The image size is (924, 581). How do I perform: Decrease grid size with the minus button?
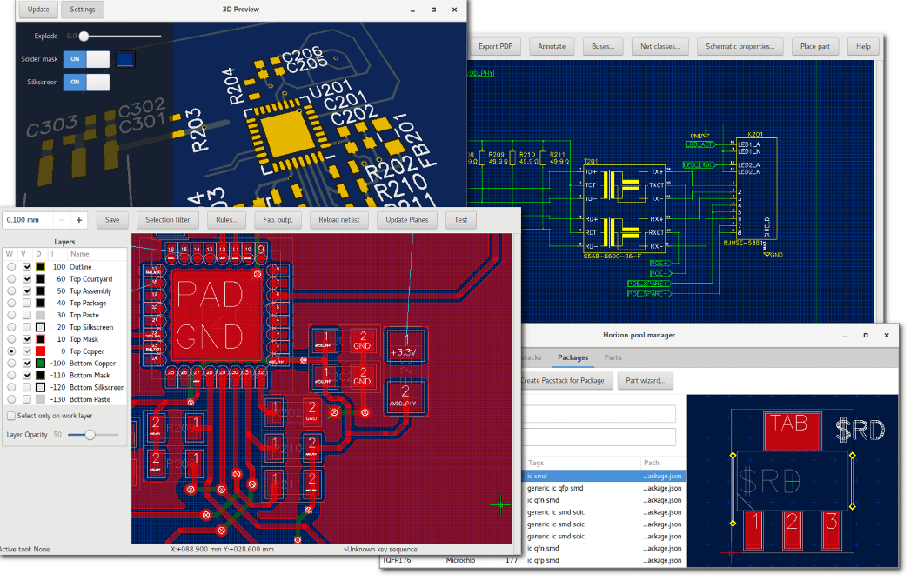click(x=62, y=220)
